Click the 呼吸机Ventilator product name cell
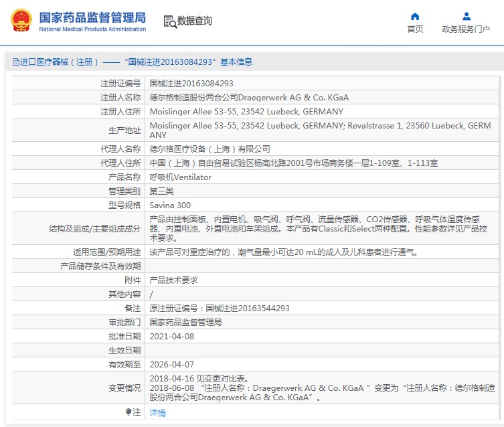The height and width of the screenshot is (427, 504). pyautogui.click(x=180, y=177)
